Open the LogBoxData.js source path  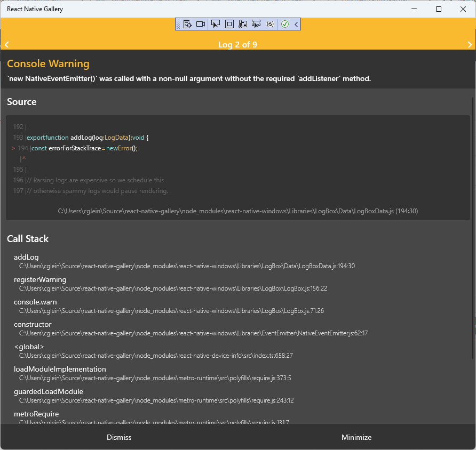point(238,211)
